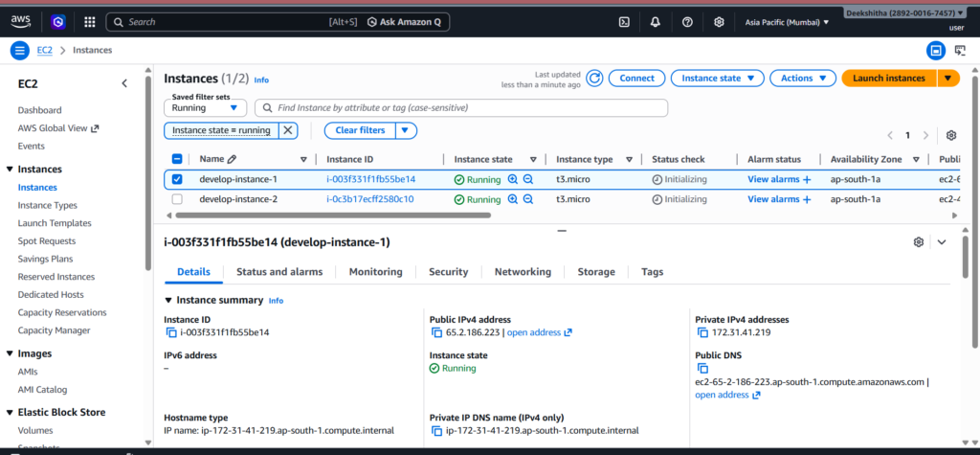The height and width of the screenshot is (455, 980).
Task: Remove the Instance state = running filter
Action: tap(287, 130)
